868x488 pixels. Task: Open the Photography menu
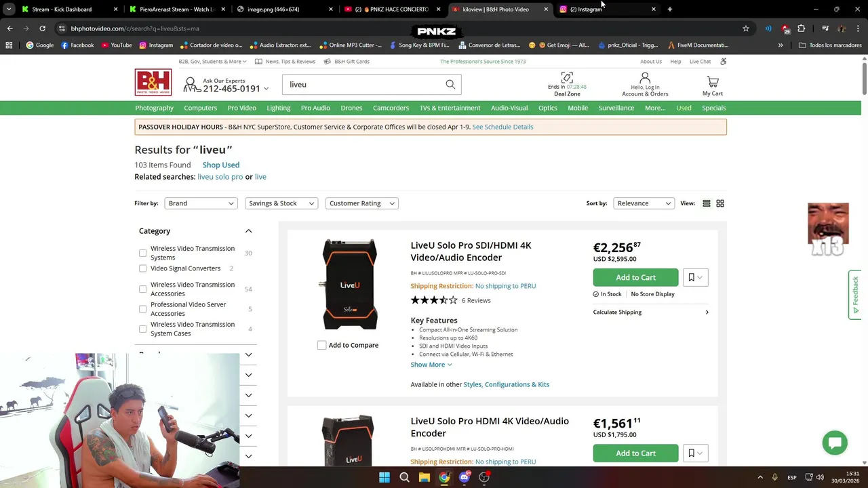click(154, 108)
